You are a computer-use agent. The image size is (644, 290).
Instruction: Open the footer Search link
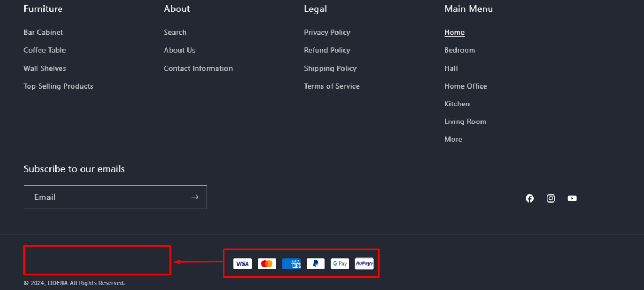coord(175,33)
